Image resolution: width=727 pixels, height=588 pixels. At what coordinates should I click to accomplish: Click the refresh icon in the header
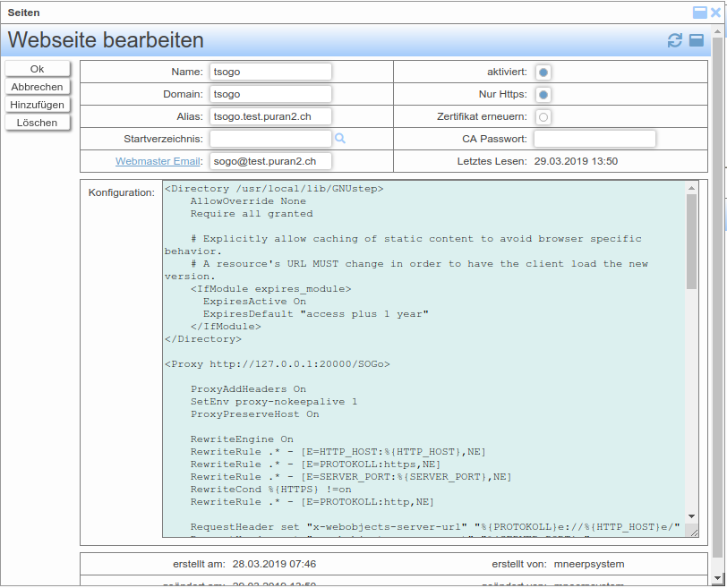point(675,40)
